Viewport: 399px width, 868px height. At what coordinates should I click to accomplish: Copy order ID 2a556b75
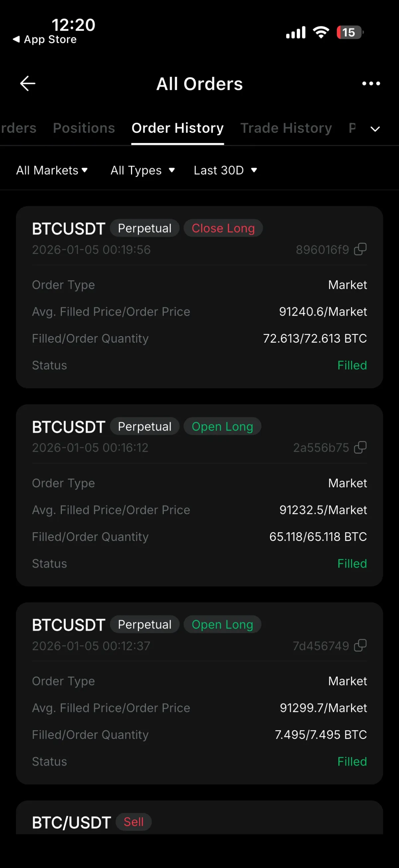coord(360,447)
